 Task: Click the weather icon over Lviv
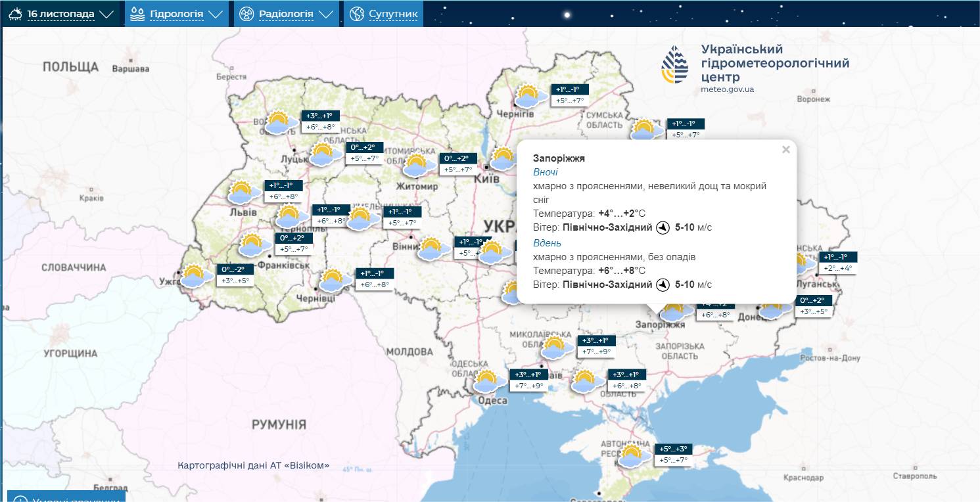tap(241, 193)
